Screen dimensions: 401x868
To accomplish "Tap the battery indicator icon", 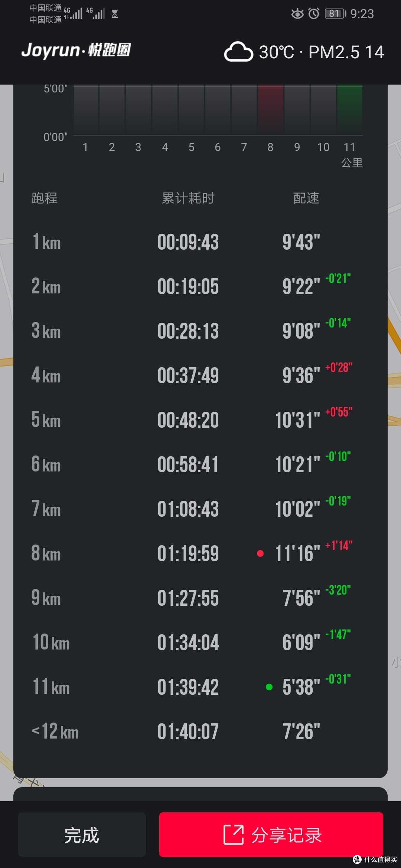I will (335, 14).
